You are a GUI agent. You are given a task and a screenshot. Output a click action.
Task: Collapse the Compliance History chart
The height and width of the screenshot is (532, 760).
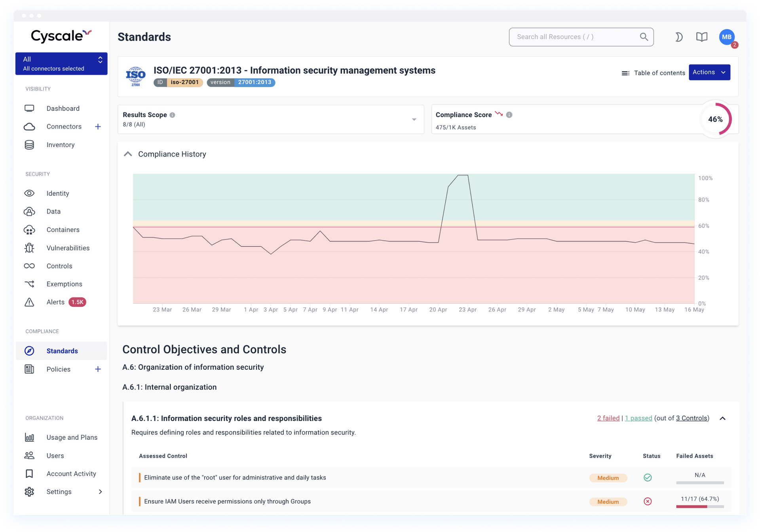coord(127,154)
